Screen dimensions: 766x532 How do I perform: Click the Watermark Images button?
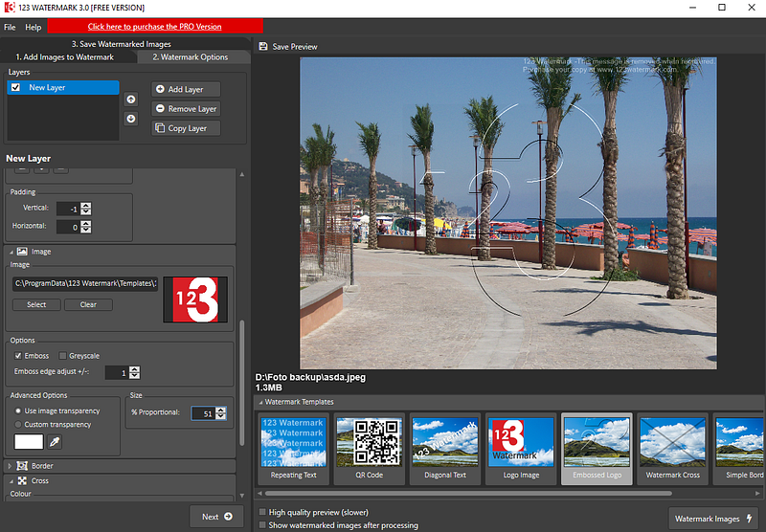(x=713, y=519)
